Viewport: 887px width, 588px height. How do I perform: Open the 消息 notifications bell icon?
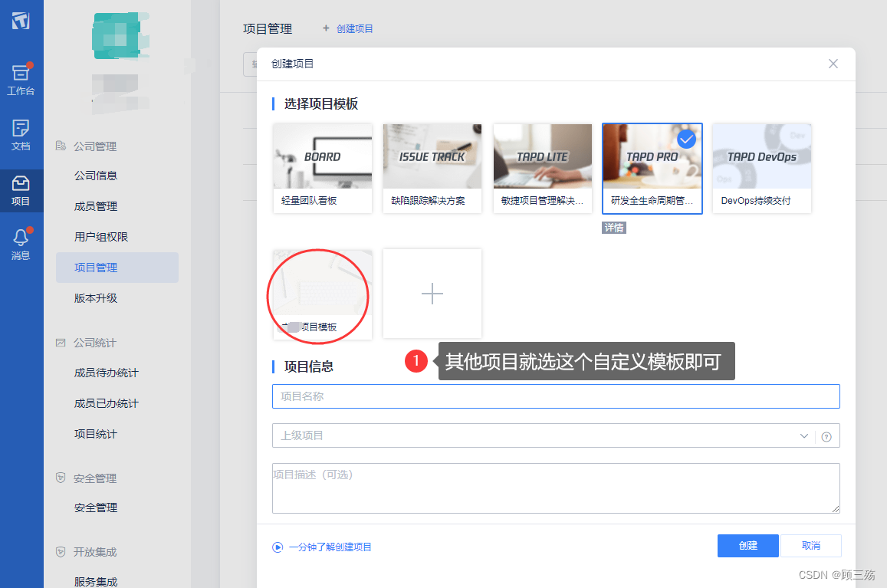point(21,244)
